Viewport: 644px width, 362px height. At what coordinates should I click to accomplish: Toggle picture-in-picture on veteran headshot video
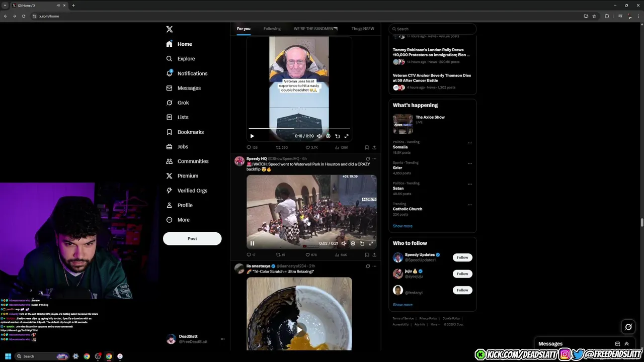point(337,136)
